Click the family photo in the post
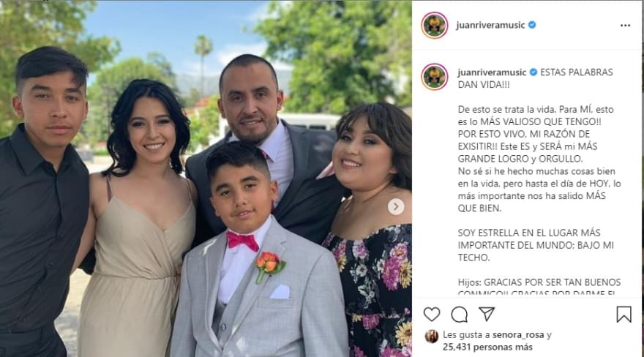644x357 pixels. click(206, 178)
